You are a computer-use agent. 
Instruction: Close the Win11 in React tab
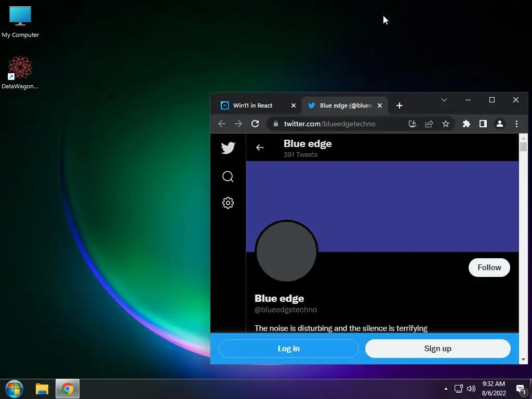tap(294, 105)
